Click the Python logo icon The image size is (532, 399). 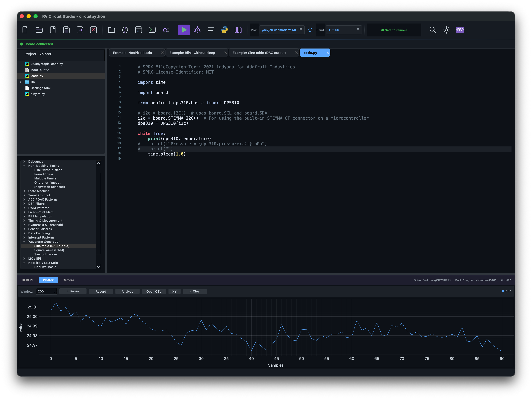224,30
